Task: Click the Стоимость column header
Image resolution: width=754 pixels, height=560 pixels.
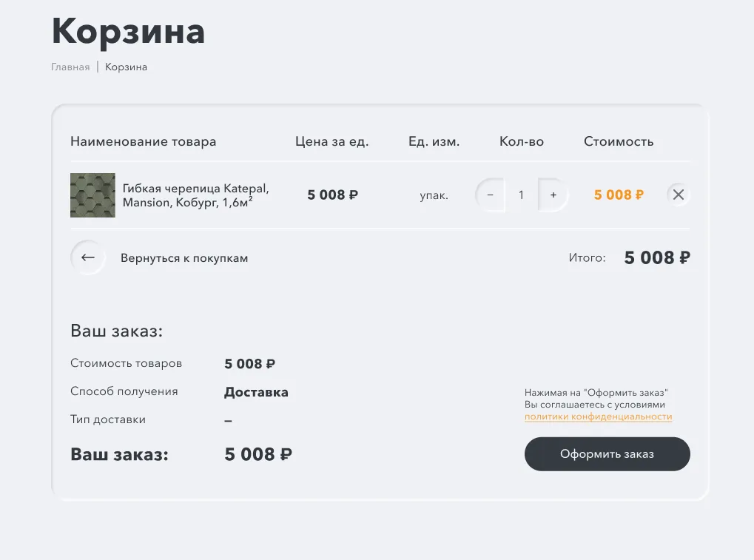Action: (619, 141)
